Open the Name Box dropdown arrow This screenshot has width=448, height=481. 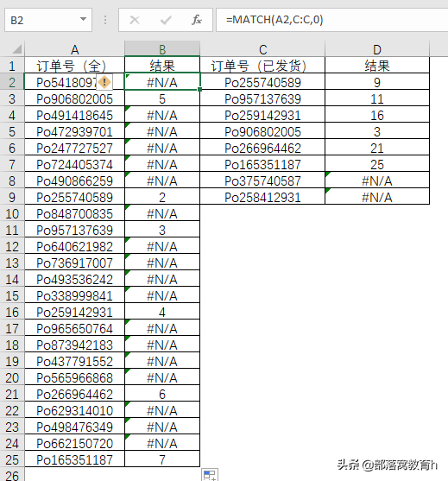click(83, 19)
